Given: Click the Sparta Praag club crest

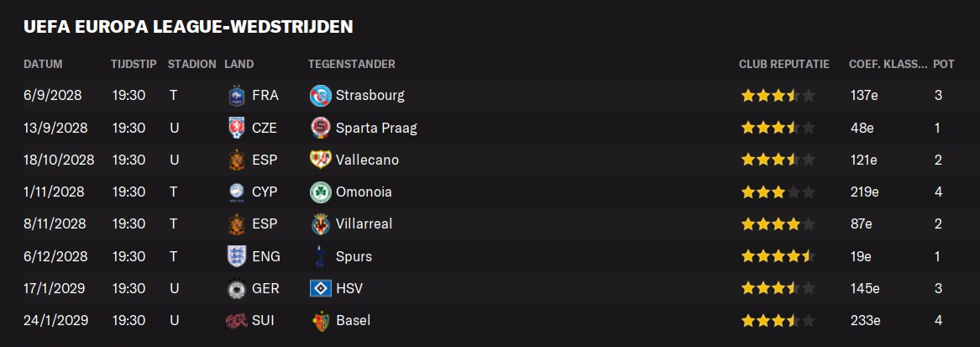Looking at the screenshot, I should (320, 128).
